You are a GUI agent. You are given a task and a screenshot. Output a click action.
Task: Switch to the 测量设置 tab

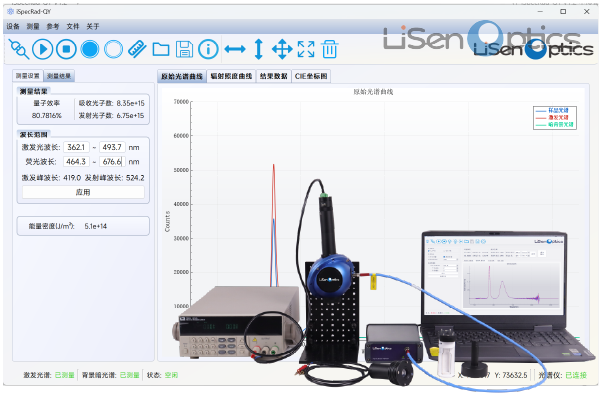pos(28,76)
